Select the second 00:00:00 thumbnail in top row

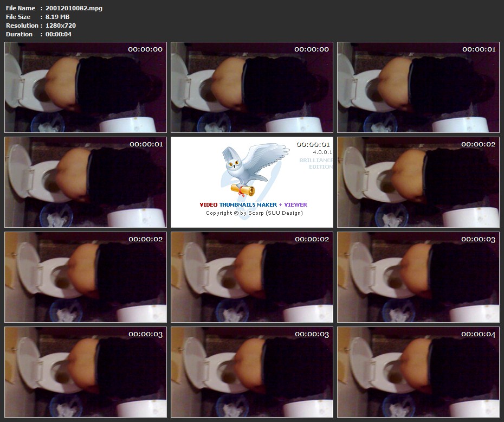click(252, 87)
